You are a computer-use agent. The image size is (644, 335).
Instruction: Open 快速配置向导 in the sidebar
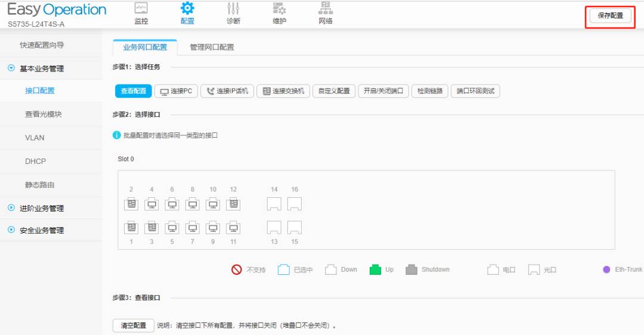(42, 45)
